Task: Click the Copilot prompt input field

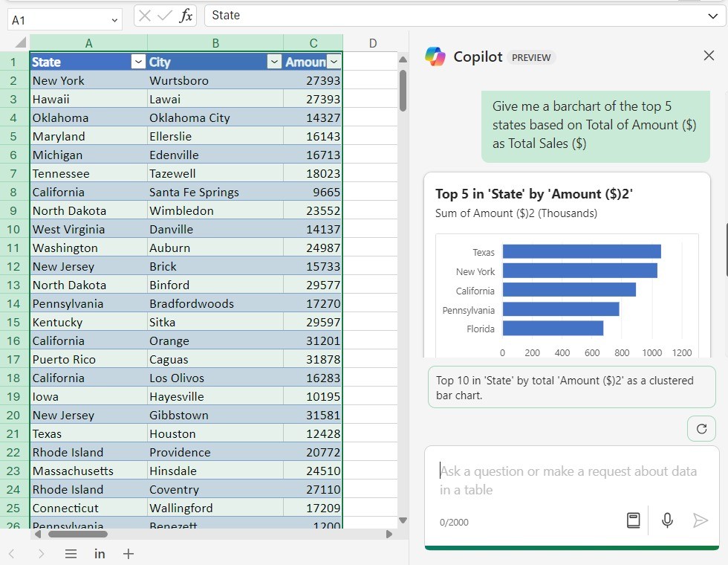Action: [x=571, y=480]
